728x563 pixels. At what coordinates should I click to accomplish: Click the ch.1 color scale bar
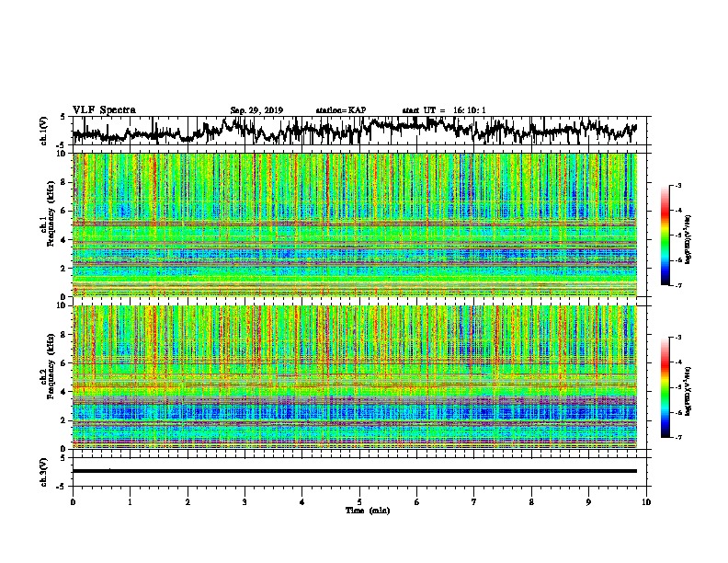[665, 236]
